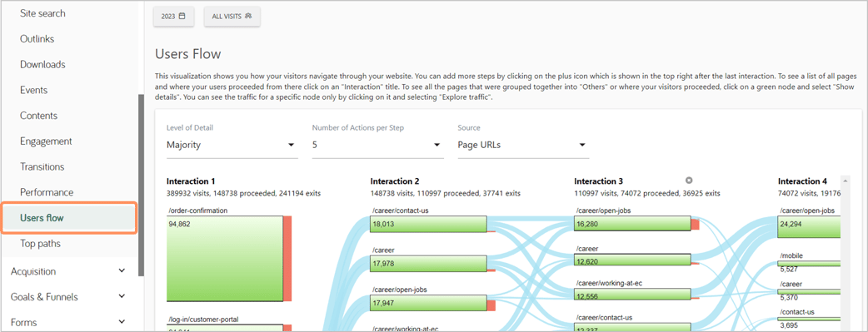Click the Interaction 1 title
This screenshot has height=332, width=868.
pyautogui.click(x=191, y=181)
